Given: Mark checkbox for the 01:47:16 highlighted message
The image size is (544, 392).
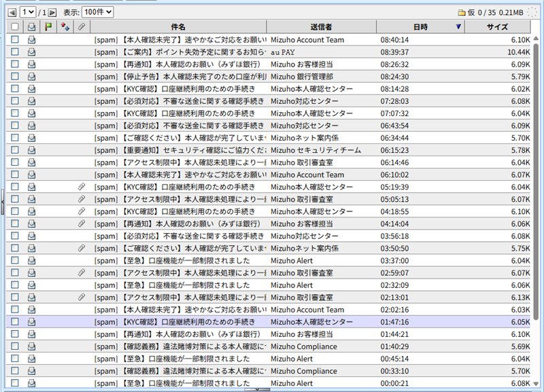Looking at the screenshot, I should (x=14, y=321).
